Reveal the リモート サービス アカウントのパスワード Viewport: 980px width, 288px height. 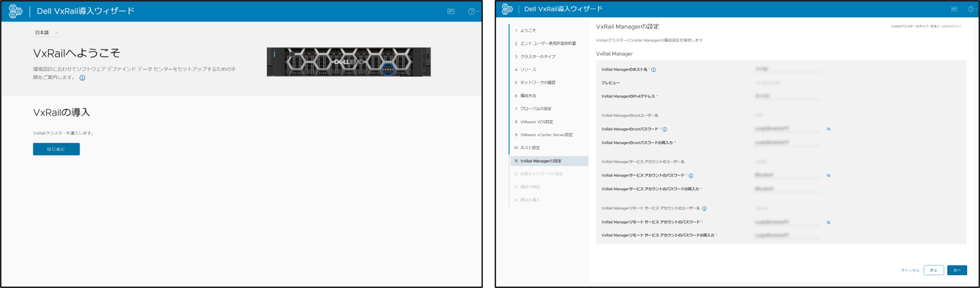[828, 222]
